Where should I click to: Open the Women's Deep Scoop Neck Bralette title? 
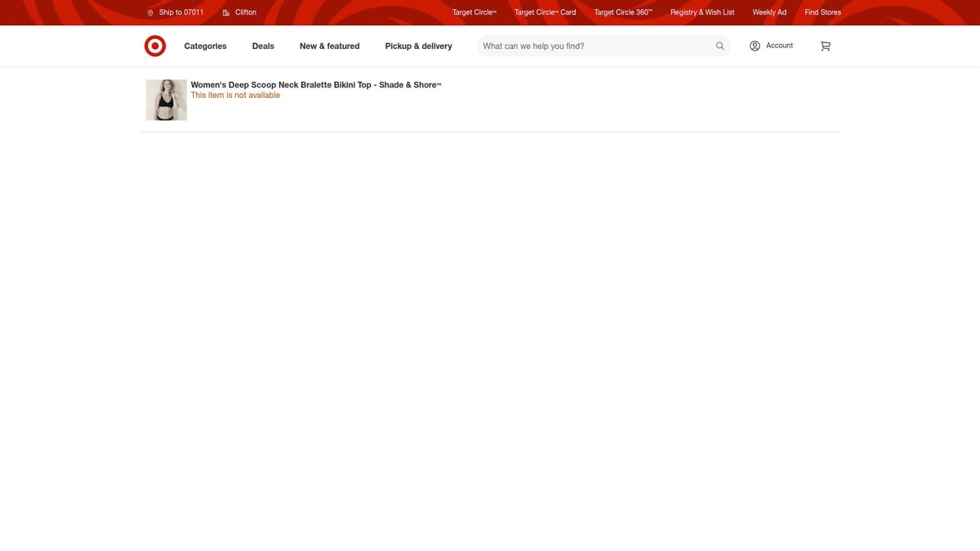coord(315,85)
